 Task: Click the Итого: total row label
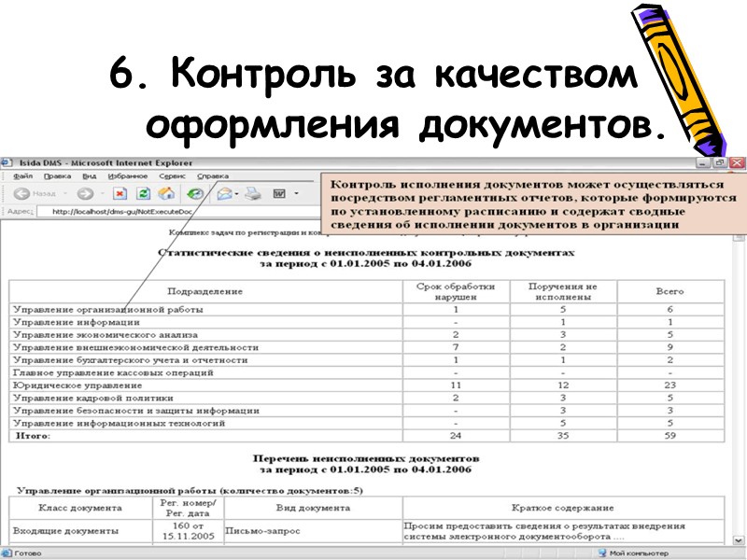coord(34,436)
